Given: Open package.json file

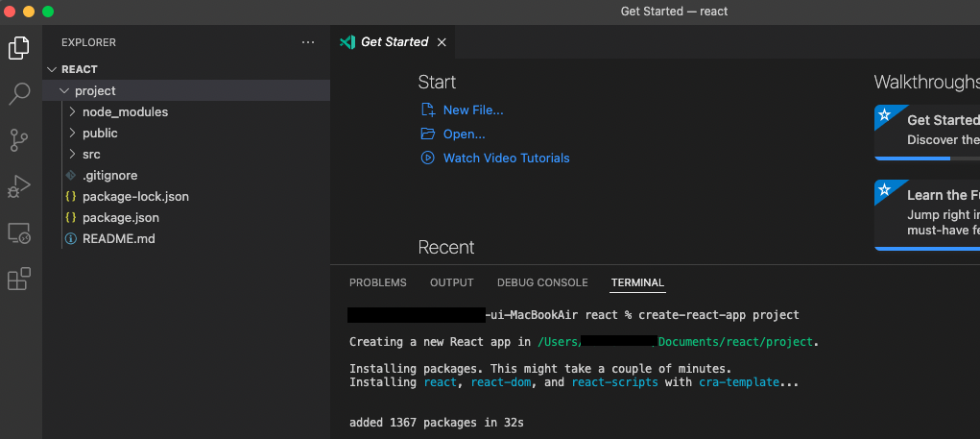Looking at the screenshot, I should 186,218.
